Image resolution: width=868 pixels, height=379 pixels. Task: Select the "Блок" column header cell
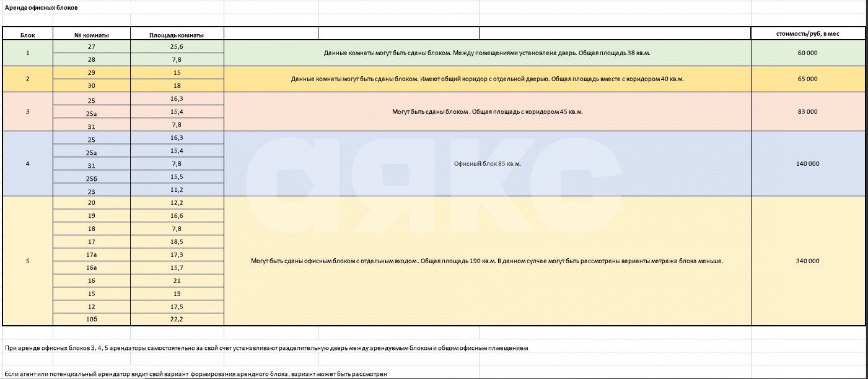pos(28,35)
